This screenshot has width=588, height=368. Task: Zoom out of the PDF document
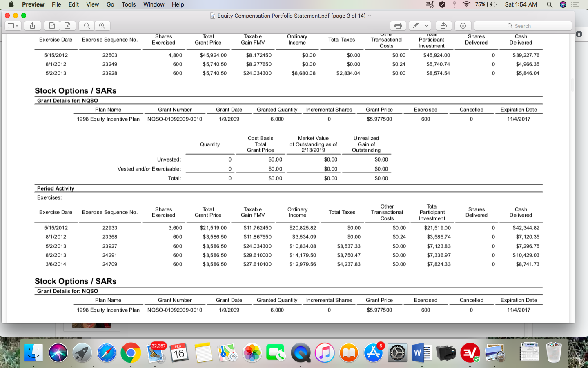tap(87, 26)
